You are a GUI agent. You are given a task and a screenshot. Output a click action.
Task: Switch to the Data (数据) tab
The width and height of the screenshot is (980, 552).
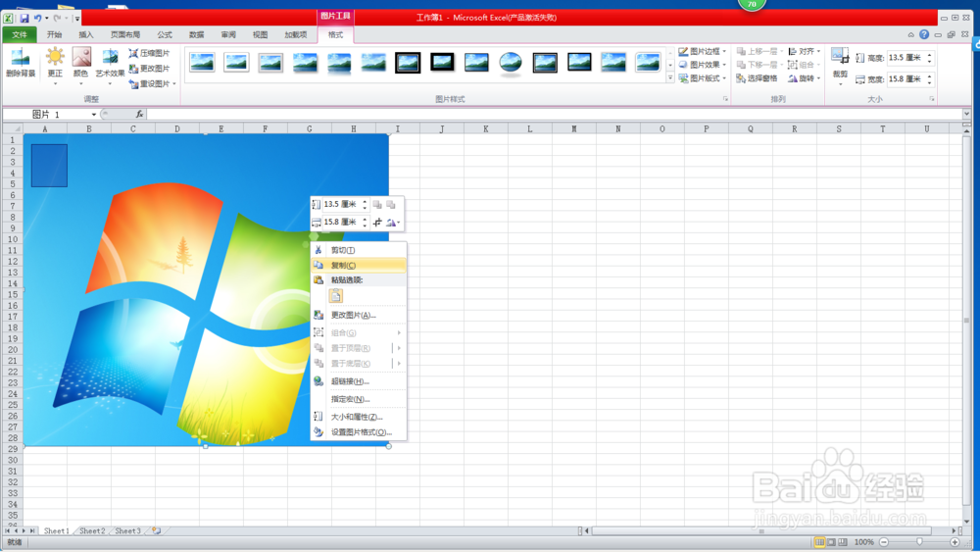(196, 34)
